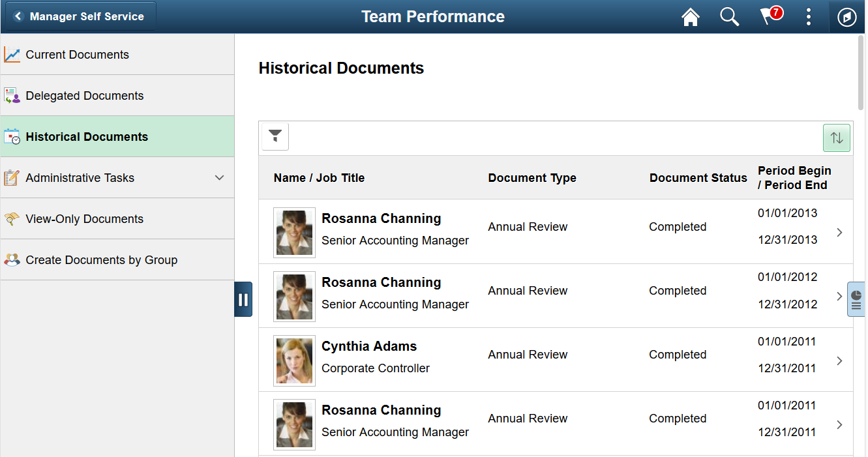868x457 pixels.
Task: Click the Create Documents by Group icon
Action: (12, 260)
